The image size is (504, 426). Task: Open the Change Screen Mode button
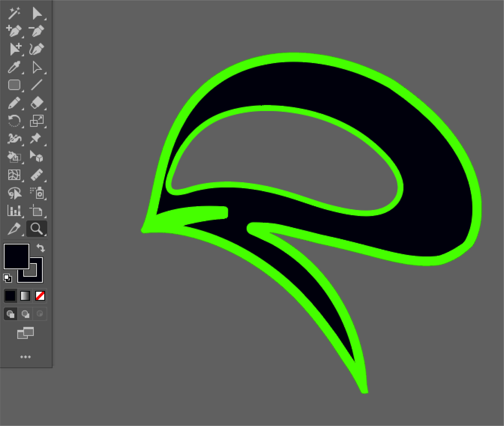(x=26, y=333)
